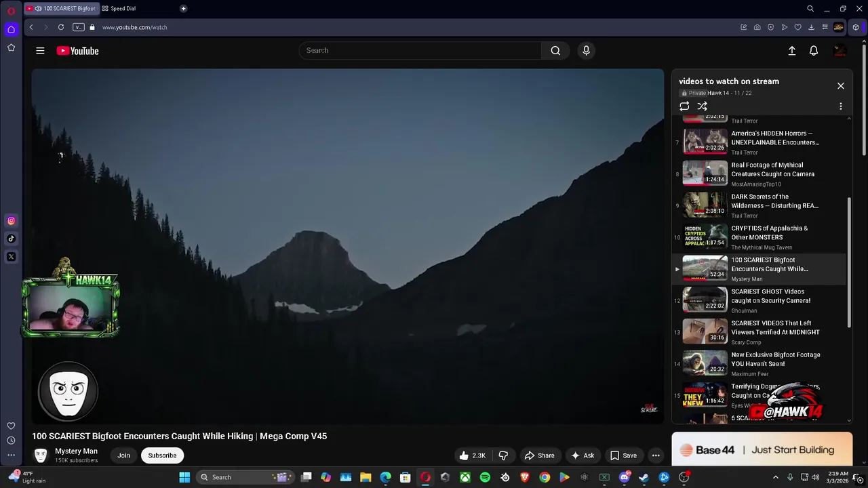Open Instagram in Opera sidebar
868x488 pixels.
coord(11,220)
